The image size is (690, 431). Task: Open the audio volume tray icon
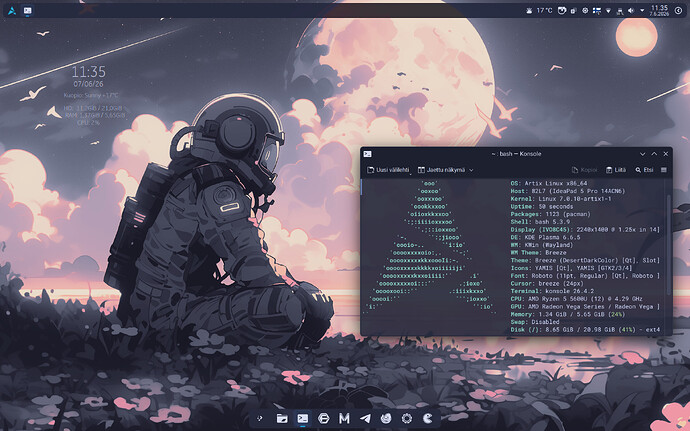point(631,11)
